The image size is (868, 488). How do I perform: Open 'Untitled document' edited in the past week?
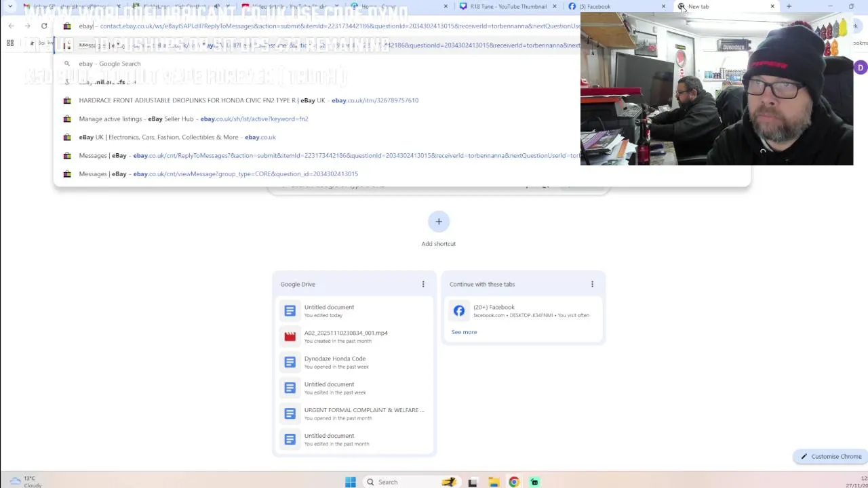(x=353, y=388)
